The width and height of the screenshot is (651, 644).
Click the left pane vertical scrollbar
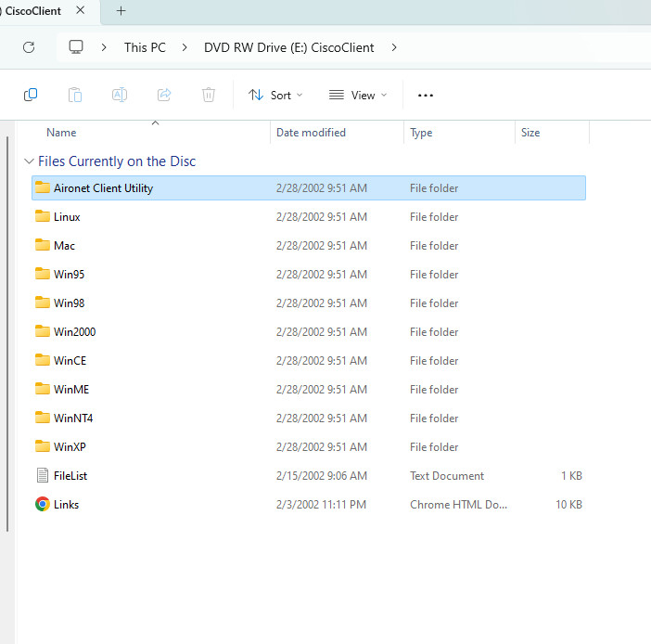point(7,334)
